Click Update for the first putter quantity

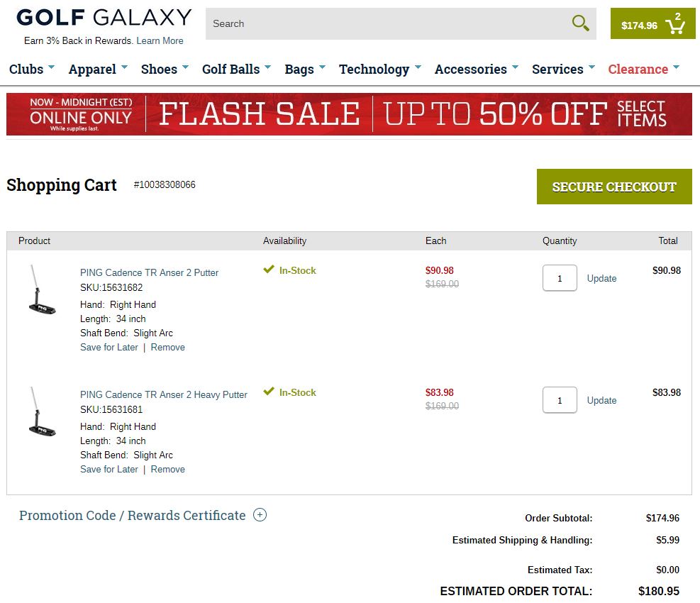point(601,278)
